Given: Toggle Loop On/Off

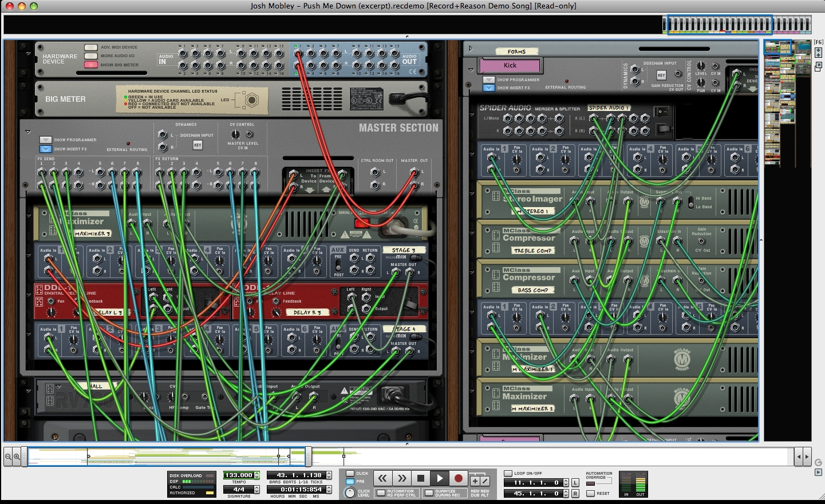Looking at the screenshot, I should (x=508, y=474).
